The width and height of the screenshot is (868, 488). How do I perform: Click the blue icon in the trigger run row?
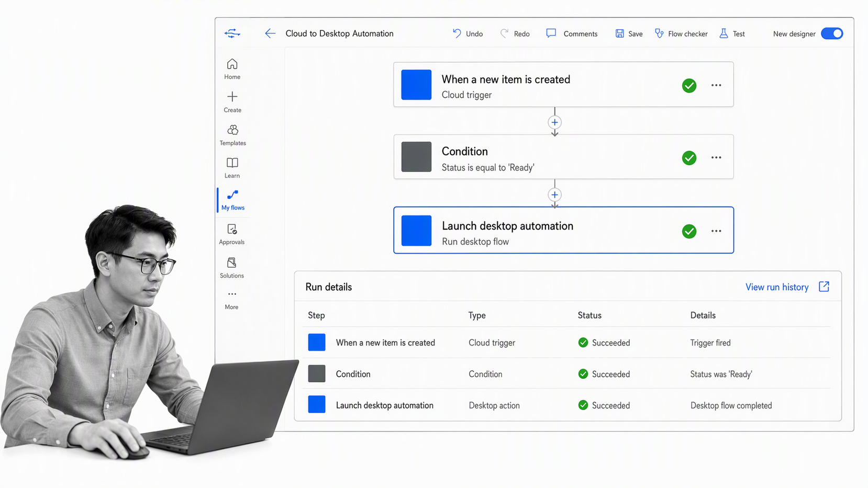(317, 343)
